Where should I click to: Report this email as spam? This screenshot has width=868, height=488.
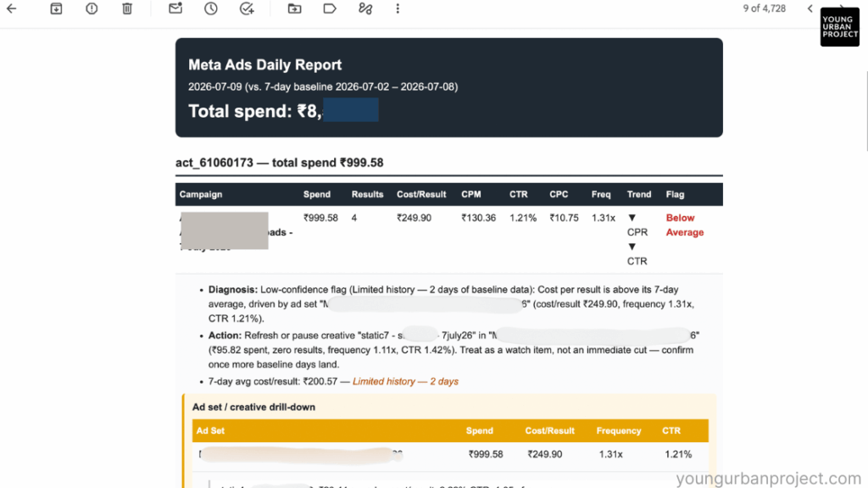pos(92,8)
